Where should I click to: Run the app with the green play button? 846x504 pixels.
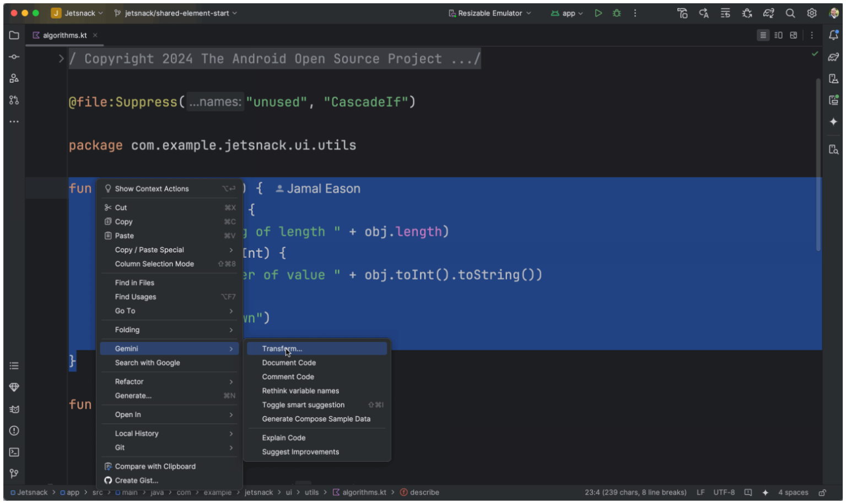click(598, 13)
